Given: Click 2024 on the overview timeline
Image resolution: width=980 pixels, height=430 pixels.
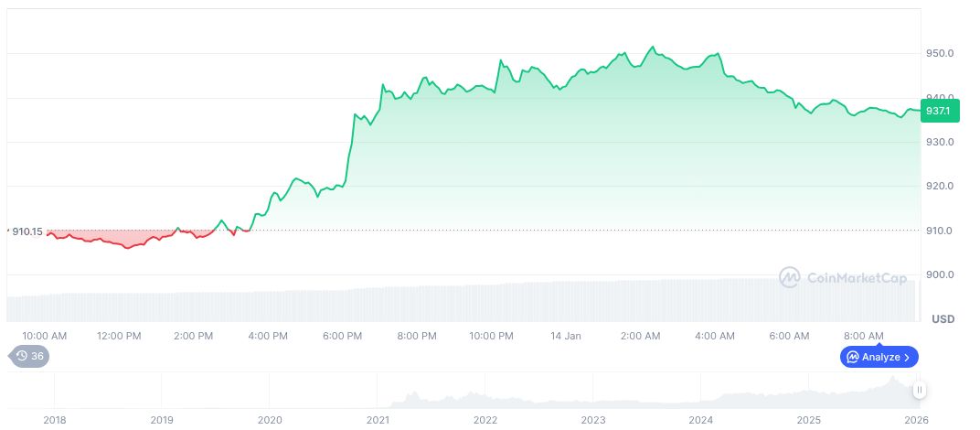Looking at the screenshot, I should [701, 420].
